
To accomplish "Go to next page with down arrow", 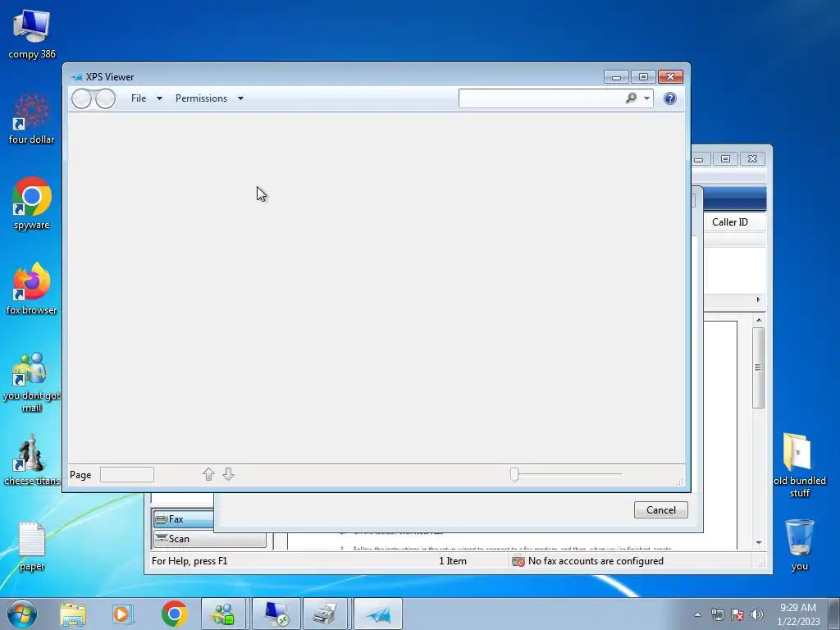I will (228, 474).
